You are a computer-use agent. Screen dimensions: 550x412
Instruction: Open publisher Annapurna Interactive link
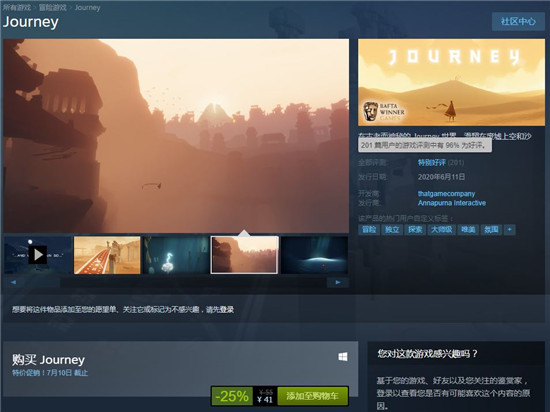[452, 203]
